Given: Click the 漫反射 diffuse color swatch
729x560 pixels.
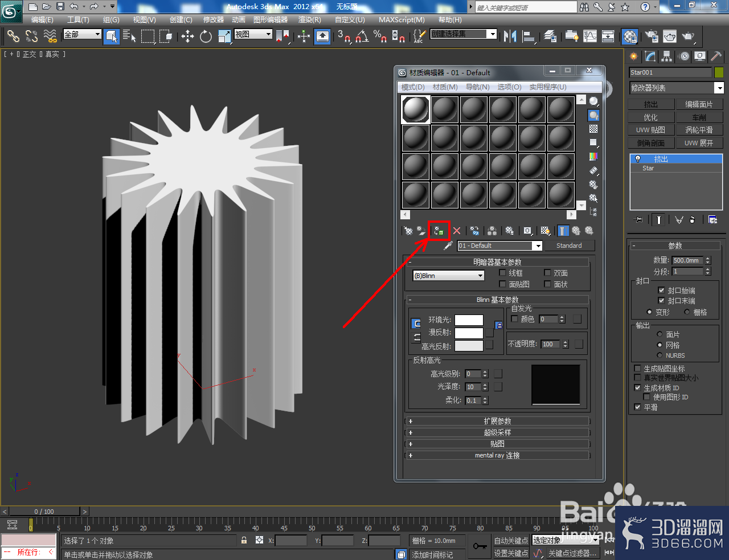Looking at the screenshot, I should (469, 333).
